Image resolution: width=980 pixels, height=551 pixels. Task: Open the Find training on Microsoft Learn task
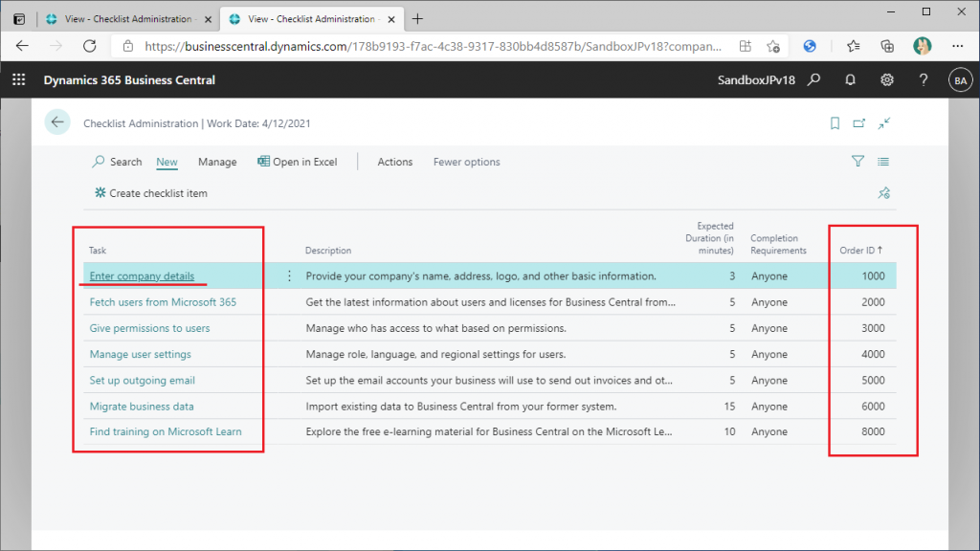coord(166,431)
